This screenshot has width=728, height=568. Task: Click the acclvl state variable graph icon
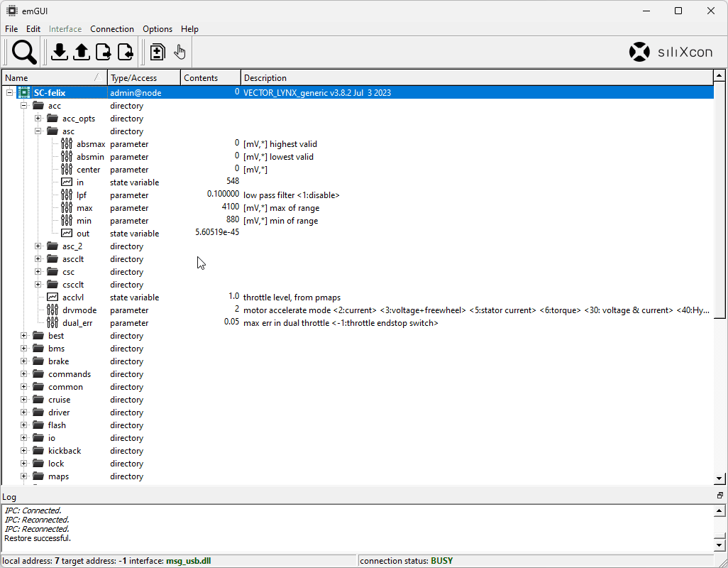pos(53,297)
